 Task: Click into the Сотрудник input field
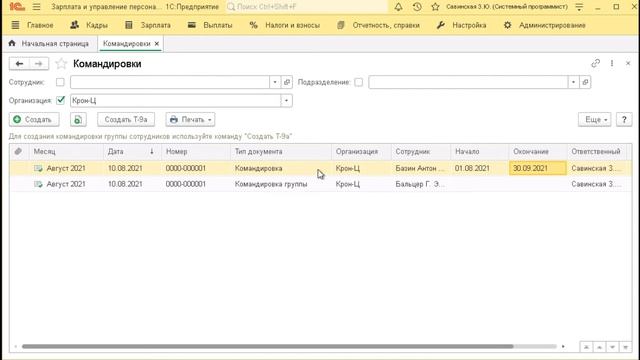coord(170,82)
